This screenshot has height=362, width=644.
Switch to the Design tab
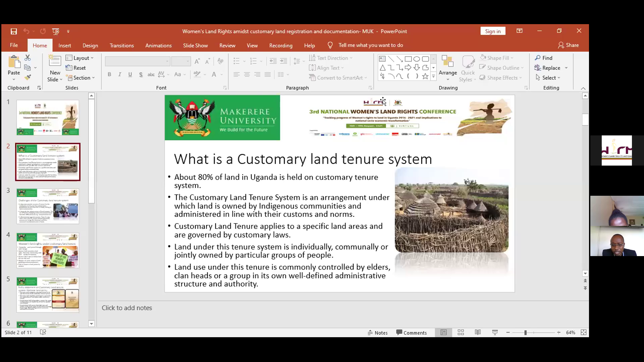90,46
